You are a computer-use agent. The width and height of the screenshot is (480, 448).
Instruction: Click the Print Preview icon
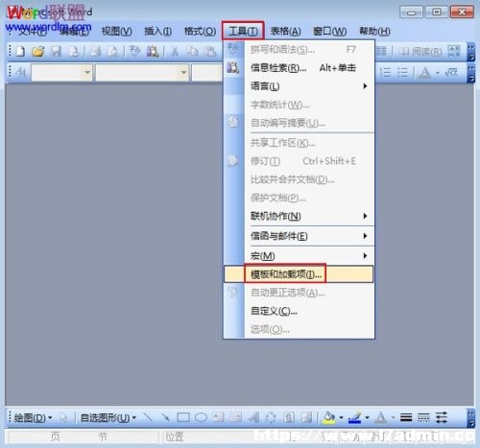113,51
